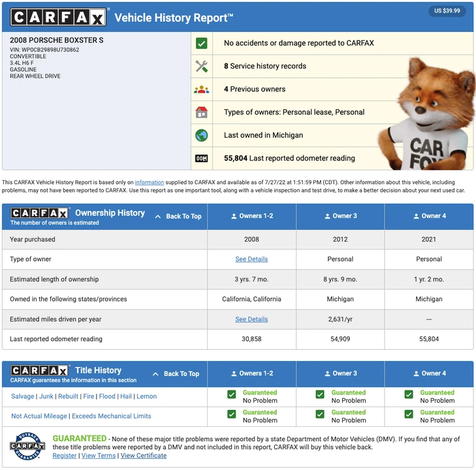476x470 pixels.
Task: Select Owner 3 column in Ownership History
Action: 340,216
